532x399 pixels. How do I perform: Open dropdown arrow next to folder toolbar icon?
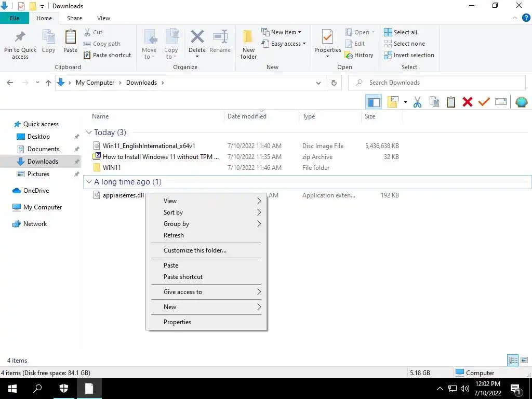[405, 102]
